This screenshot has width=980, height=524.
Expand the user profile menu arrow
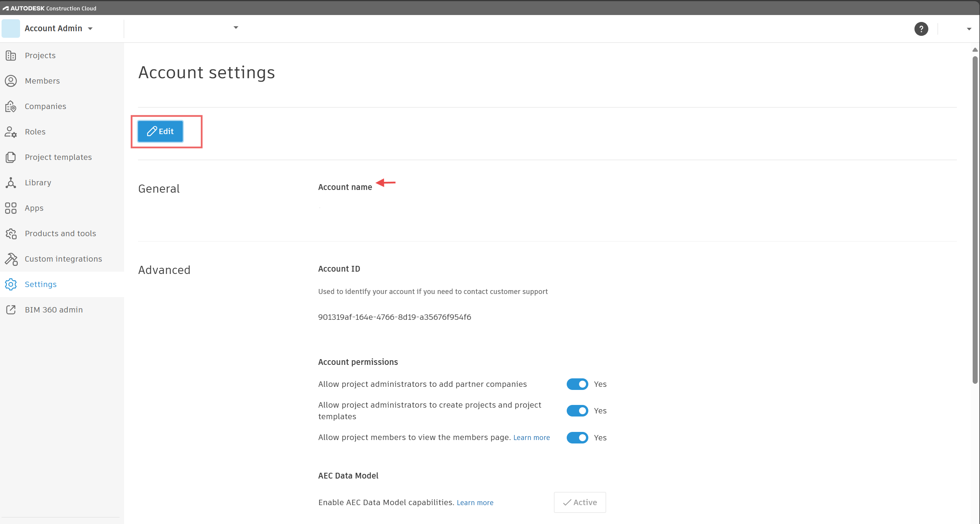click(969, 29)
